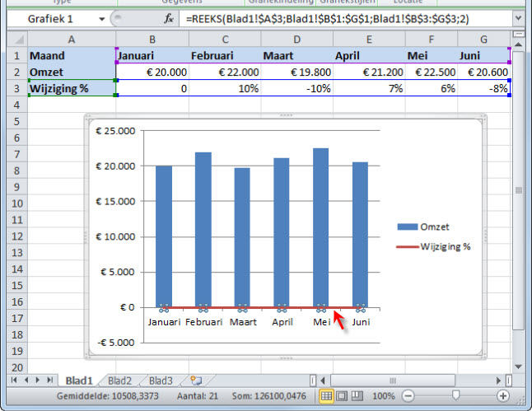The image size is (532, 411).
Task: Select row 3 header
Action: click(x=17, y=89)
